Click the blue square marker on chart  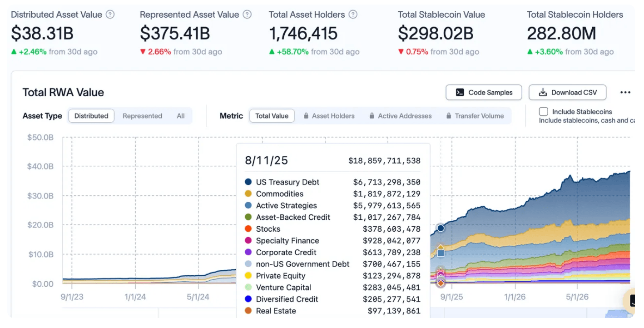[x=441, y=253]
